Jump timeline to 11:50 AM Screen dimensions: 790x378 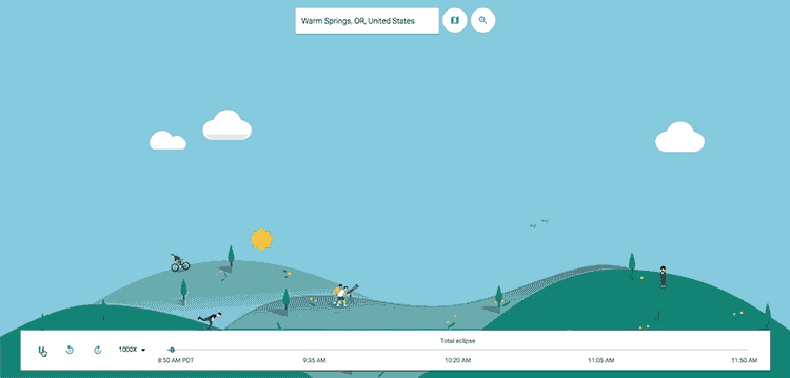tap(744, 360)
